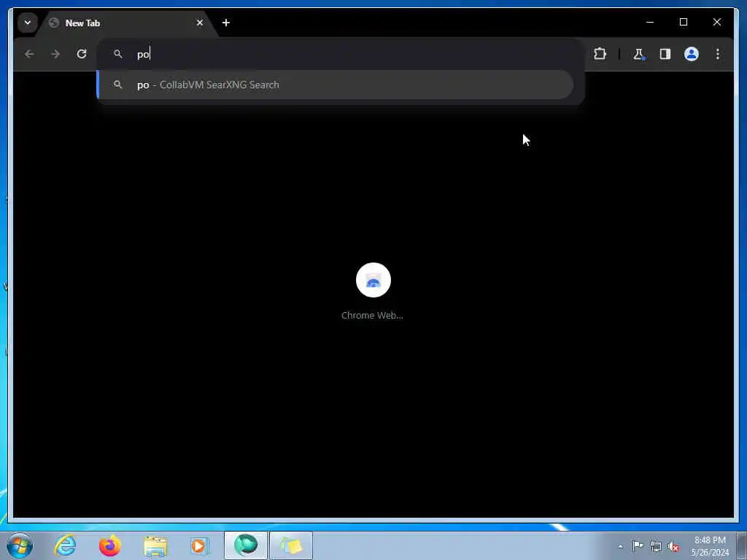Image resolution: width=747 pixels, height=560 pixels.
Task: Maximize the browser window
Action: coord(683,22)
